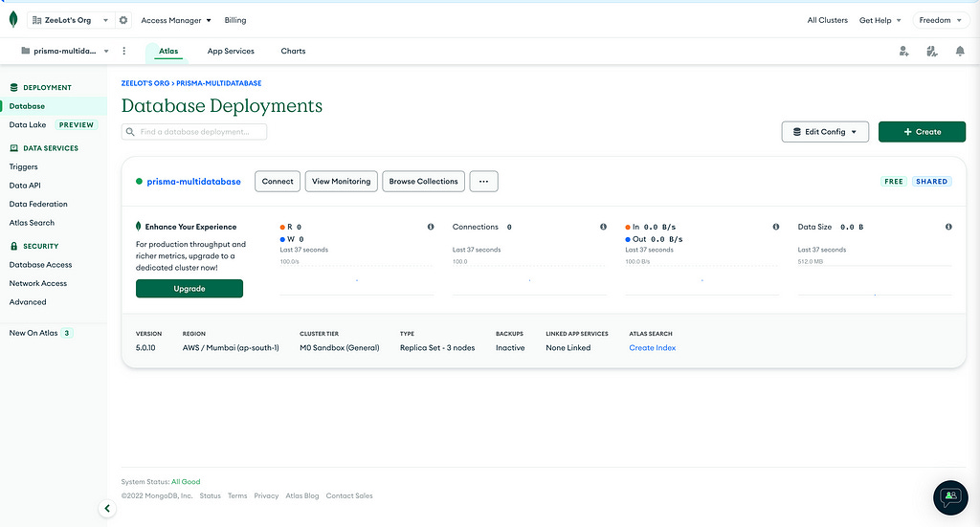The height and width of the screenshot is (527, 980).
Task: Expand the Access Manager menu
Action: [x=176, y=20]
